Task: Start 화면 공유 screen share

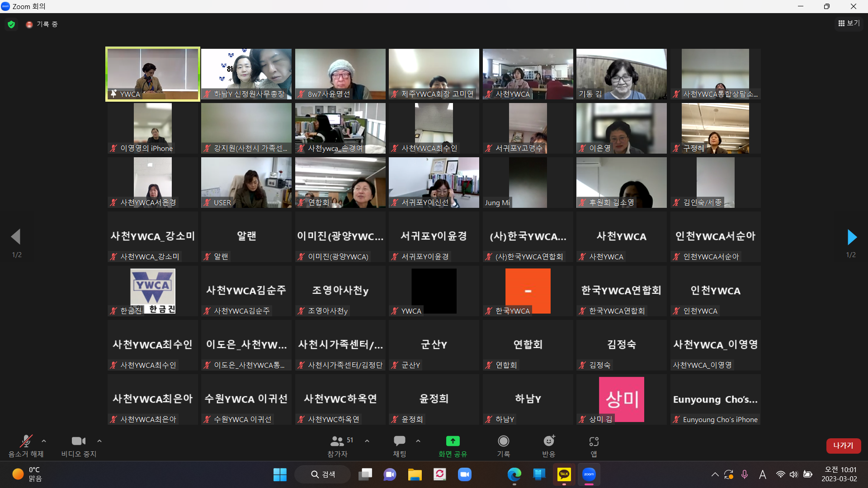Action: tap(453, 446)
